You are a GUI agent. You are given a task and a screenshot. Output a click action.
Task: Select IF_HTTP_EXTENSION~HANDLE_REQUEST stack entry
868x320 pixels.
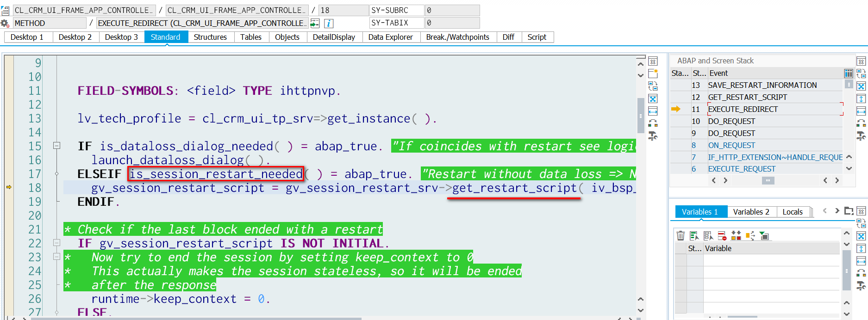click(775, 157)
